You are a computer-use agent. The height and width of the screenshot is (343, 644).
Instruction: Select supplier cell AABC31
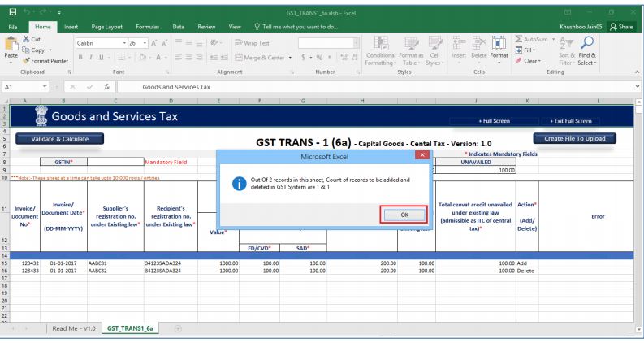[x=115, y=263]
